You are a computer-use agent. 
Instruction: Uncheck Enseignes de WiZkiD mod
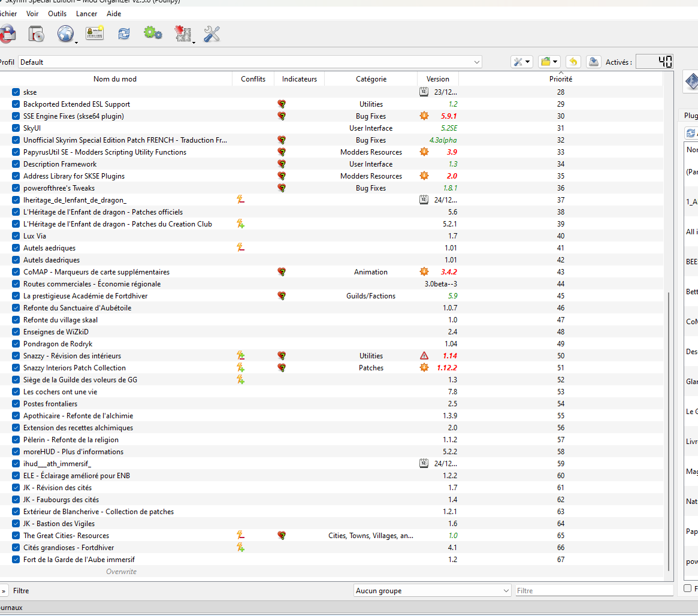point(16,331)
